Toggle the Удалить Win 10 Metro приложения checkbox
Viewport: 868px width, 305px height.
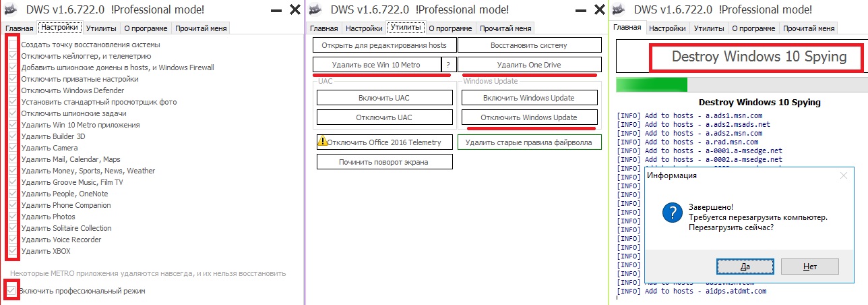[x=13, y=125]
